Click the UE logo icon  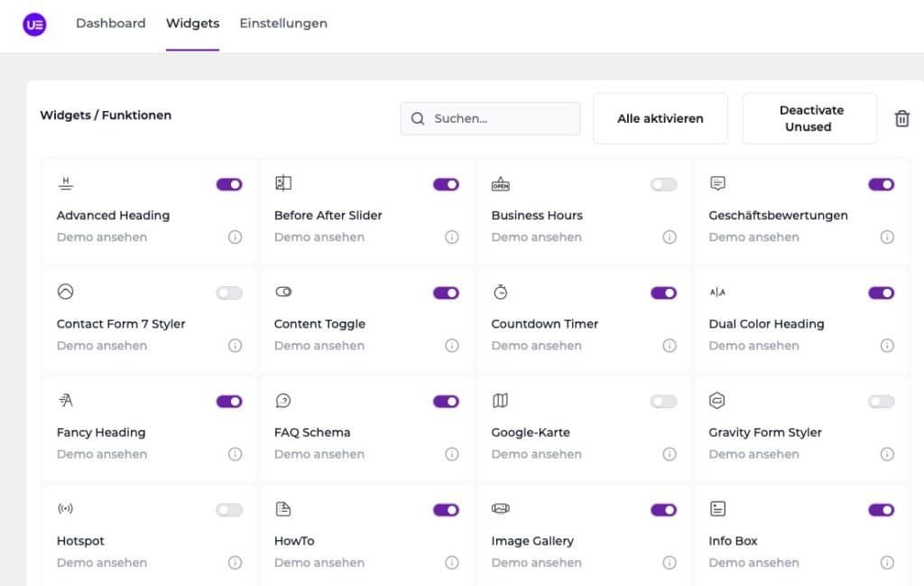(x=33, y=24)
